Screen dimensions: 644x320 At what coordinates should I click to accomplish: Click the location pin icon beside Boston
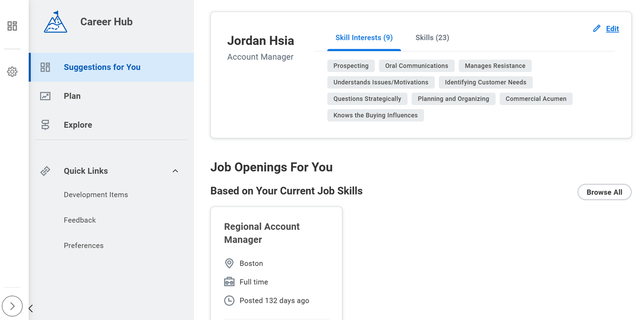click(x=229, y=263)
